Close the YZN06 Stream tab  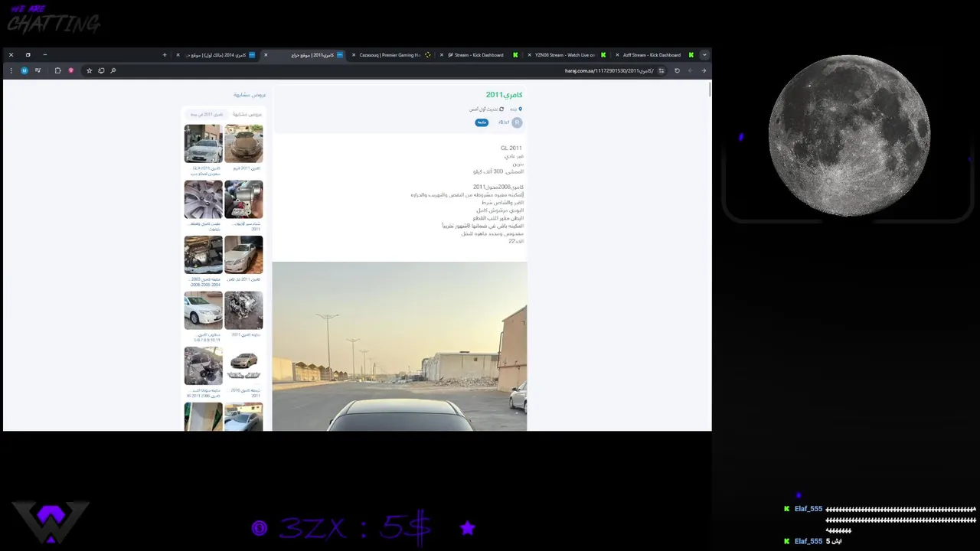pos(529,55)
